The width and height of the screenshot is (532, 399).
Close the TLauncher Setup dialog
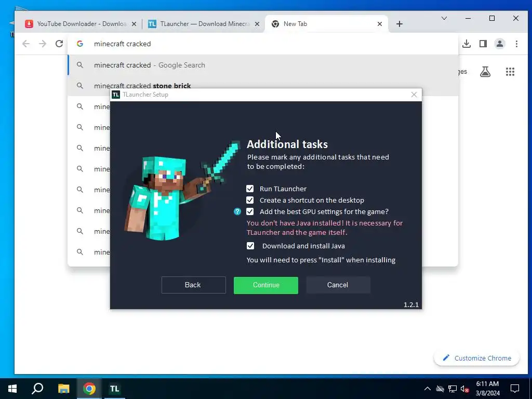pos(414,95)
